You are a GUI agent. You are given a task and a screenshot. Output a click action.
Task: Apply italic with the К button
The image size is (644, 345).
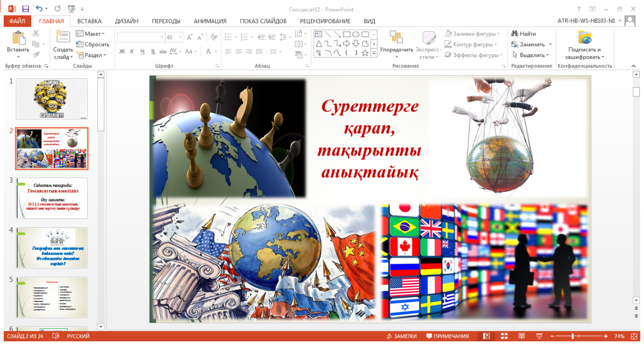(x=132, y=51)
